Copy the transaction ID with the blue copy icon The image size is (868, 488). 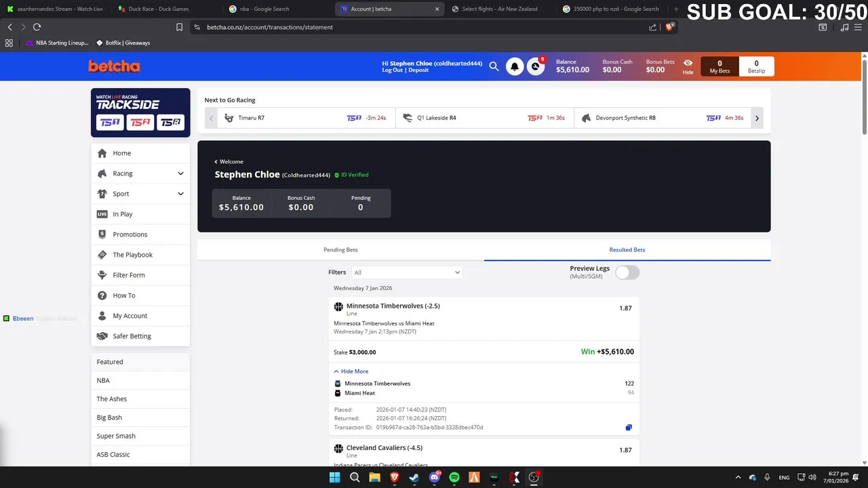point(629,428)
